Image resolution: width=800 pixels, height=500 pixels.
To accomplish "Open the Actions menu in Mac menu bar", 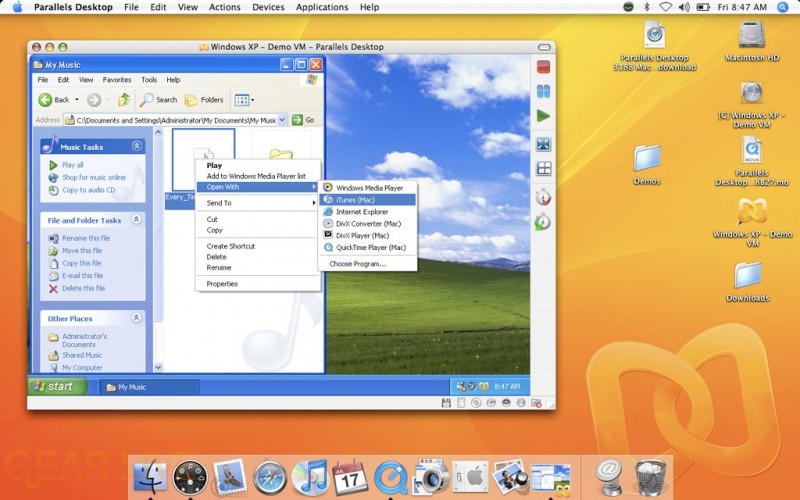I will (224, 7).
